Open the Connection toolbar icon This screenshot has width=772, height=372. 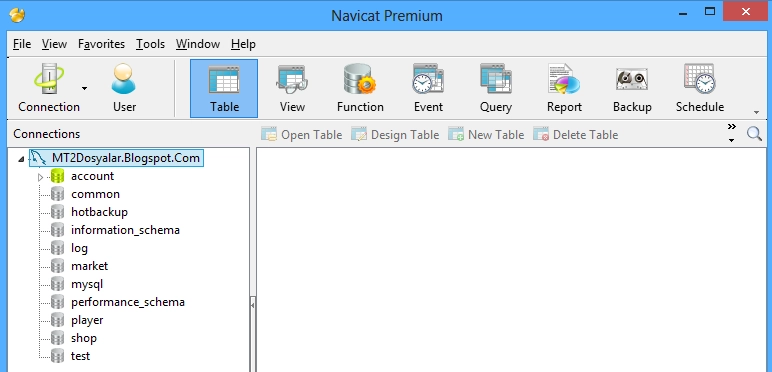[48, 88]
